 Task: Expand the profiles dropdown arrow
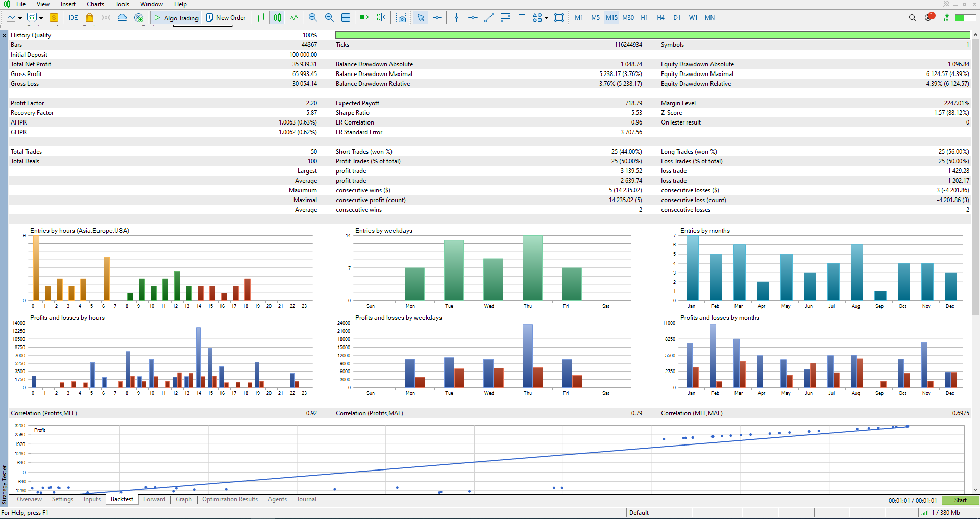pos(41,18)
